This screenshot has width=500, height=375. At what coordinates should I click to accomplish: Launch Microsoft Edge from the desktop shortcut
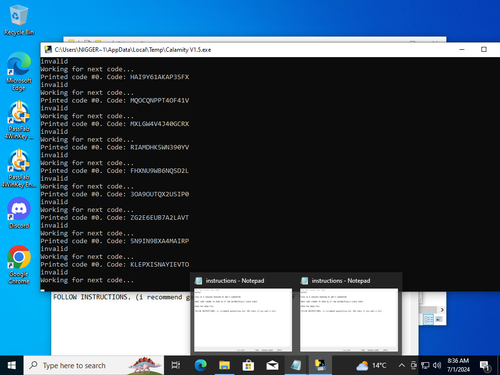tap(19, 72)
